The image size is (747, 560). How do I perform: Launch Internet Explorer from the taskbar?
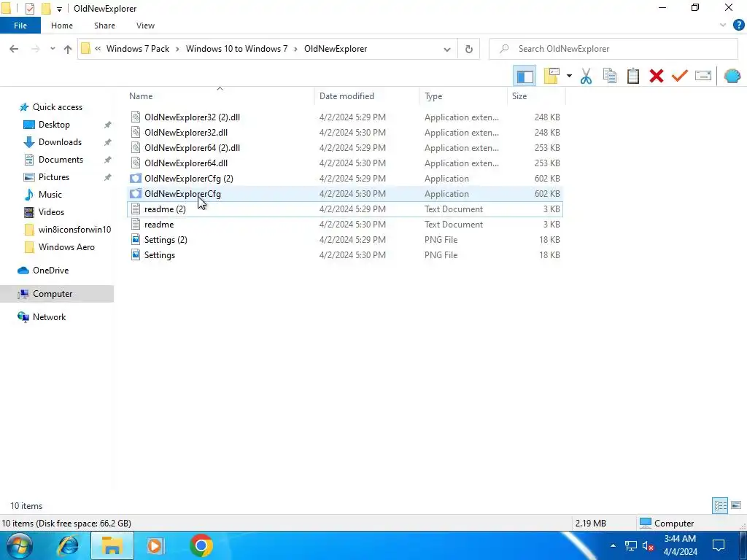(x=68, y=545)
